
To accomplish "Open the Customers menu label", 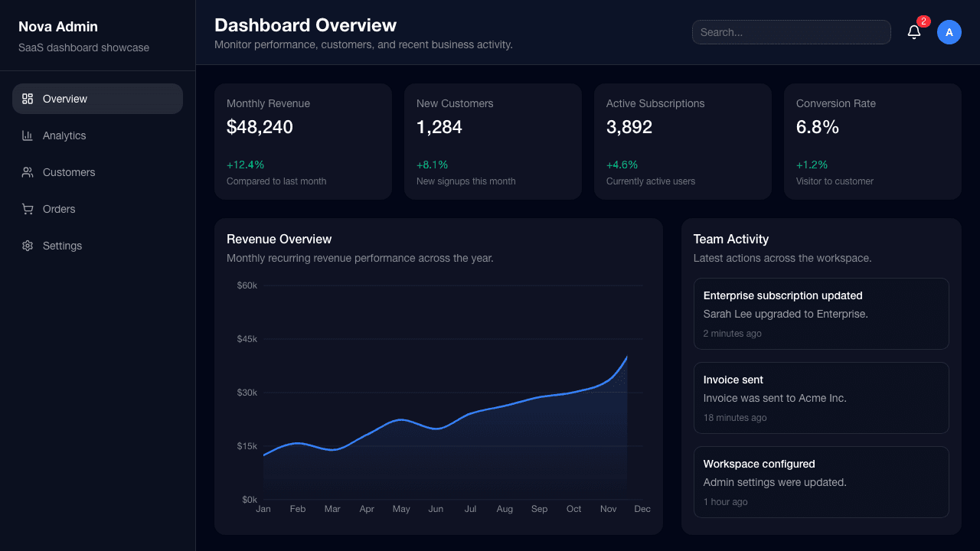I will (69, 172).
